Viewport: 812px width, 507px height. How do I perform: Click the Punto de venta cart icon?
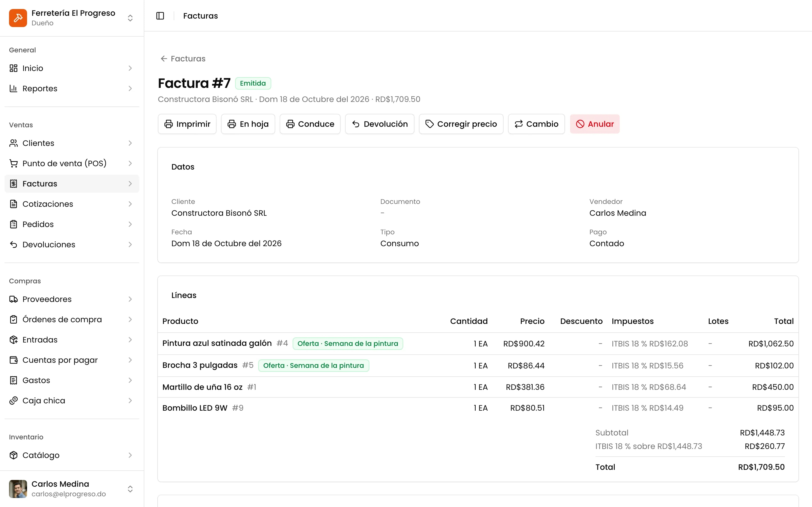pyautogui.click(x=14, y=163)
